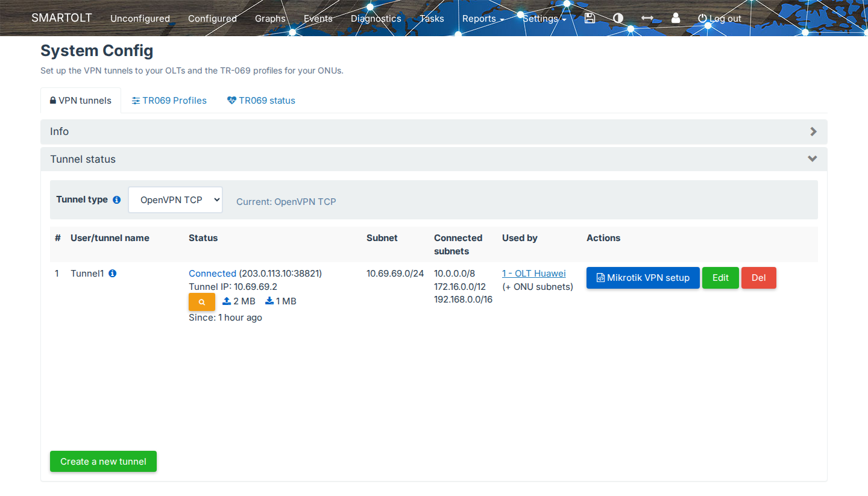The height and width of the screenshot is (496, 868).
Task: Click the Since: 1 hour ago text
Action: click(x=225, y=318)
